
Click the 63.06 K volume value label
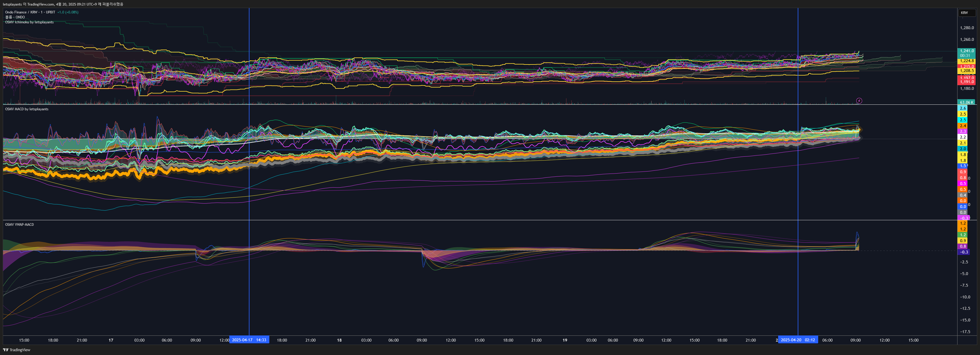(966, 102)
